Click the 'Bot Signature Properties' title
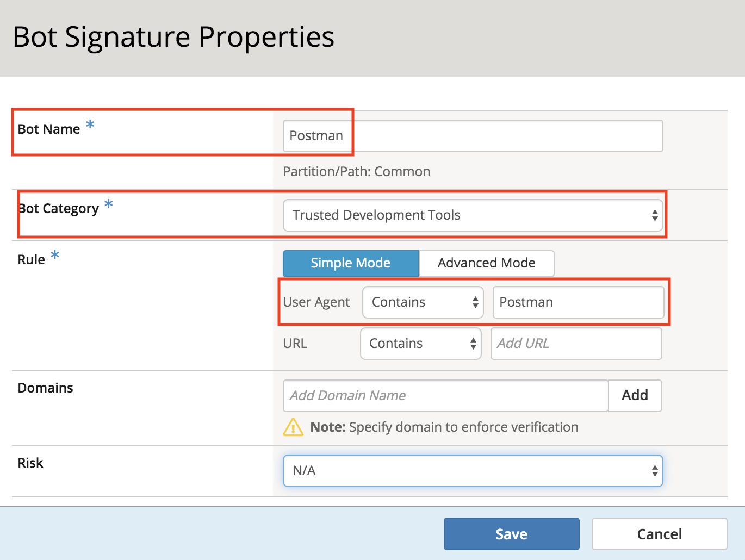The height and width of the screenshot is (560, 745). (173, 38)
